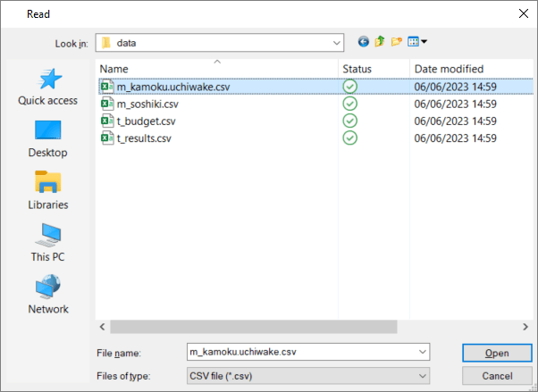The height and width of the screenshot is (392, 538).
Task: Select file m_soshiki.csv
Action: click(x=148, y=104)
